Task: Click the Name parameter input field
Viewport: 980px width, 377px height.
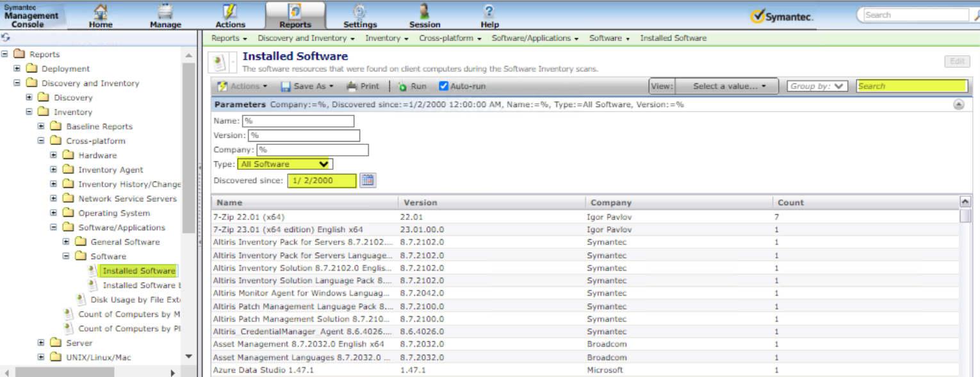Action: [298, 121]
